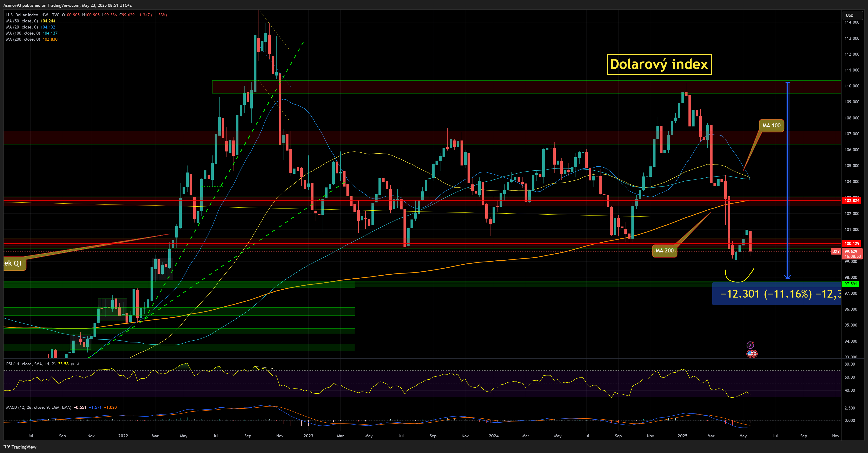Click the MA (50, close, 0) indicator legend

coord(23,21)
